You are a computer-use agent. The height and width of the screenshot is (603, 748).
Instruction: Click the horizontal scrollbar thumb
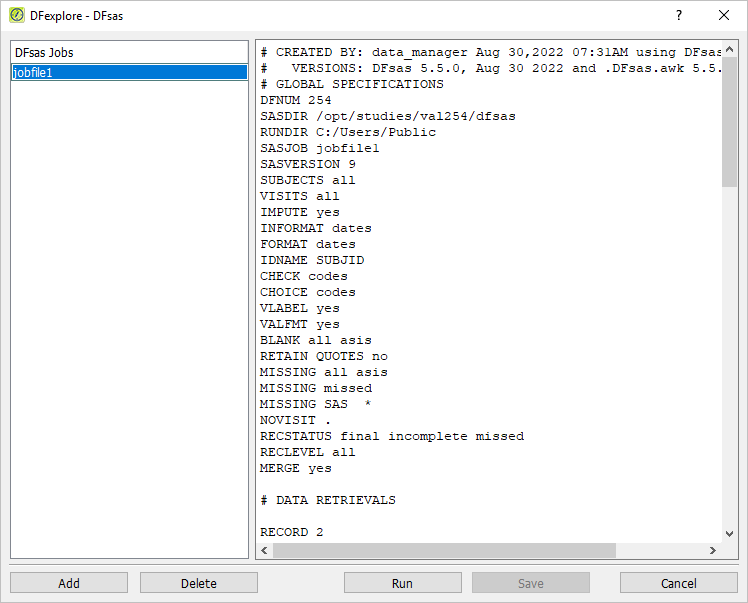click(444, 551)
